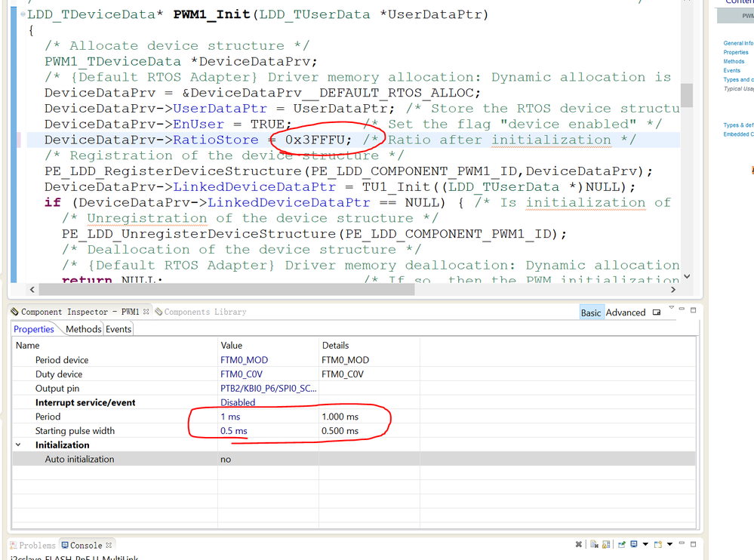Open the Display Selected Console dropdown arrow
754x560 pixels.
point(646,544)
